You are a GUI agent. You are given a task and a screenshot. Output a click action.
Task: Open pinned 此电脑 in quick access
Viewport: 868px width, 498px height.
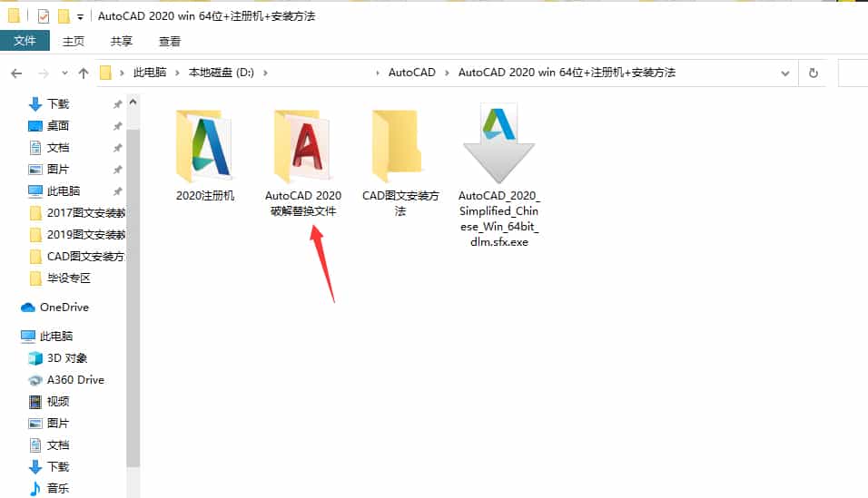[x=64, y=190]
